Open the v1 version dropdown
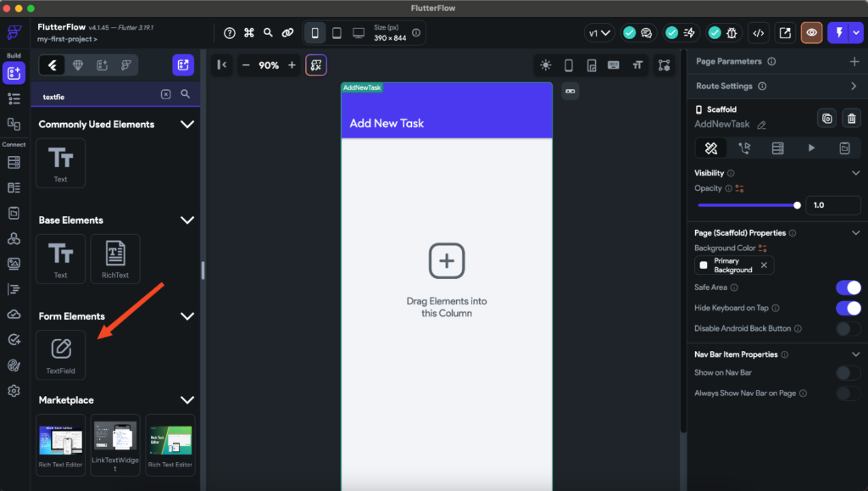Viewport: 868px width, 491px height. (599, 33)
